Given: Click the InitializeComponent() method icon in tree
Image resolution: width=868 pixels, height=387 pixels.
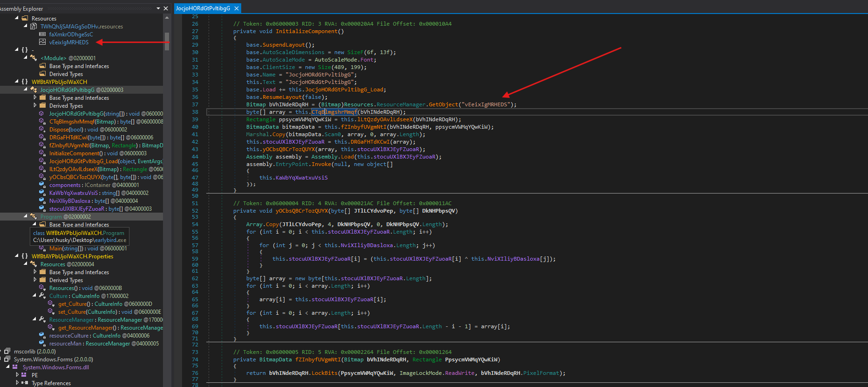Looking at the screenshot, I should pyautogui.click(x=42, y=153).
